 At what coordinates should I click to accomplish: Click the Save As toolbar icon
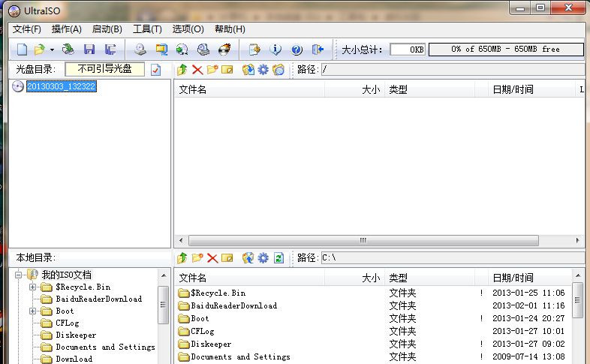(x=110, y=50)
